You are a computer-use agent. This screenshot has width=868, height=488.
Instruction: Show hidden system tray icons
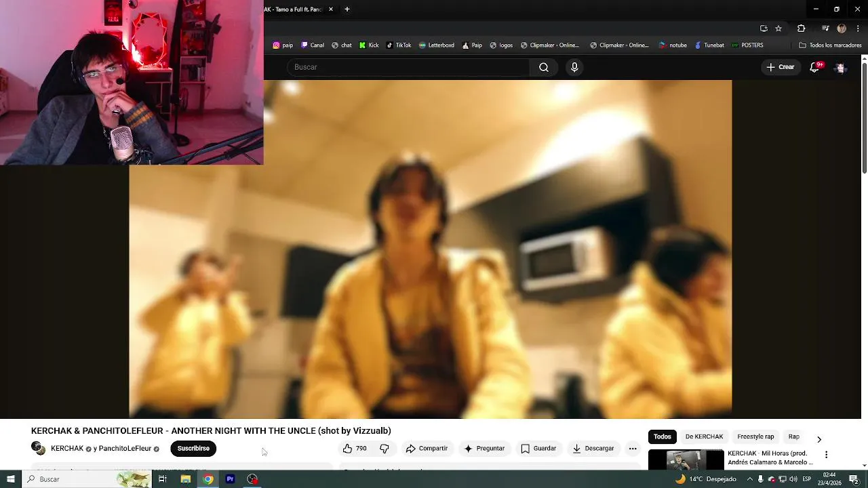click(x=749, y=479)
